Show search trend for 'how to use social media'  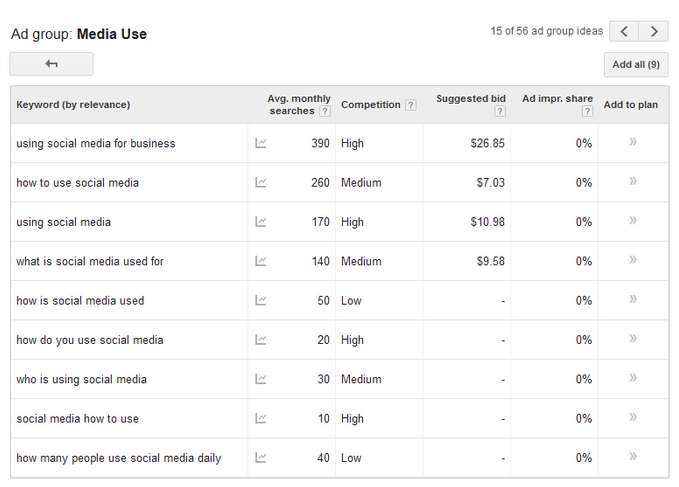pyautogui.click(x=261, y=183)
